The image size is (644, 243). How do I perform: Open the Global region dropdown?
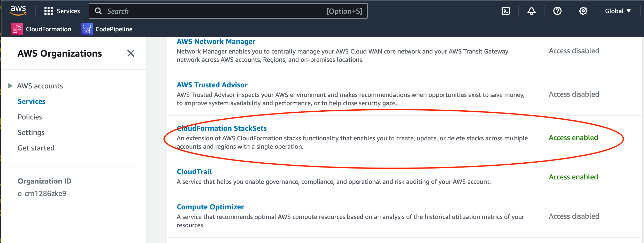pyautogui.click(x=618, y=11)
